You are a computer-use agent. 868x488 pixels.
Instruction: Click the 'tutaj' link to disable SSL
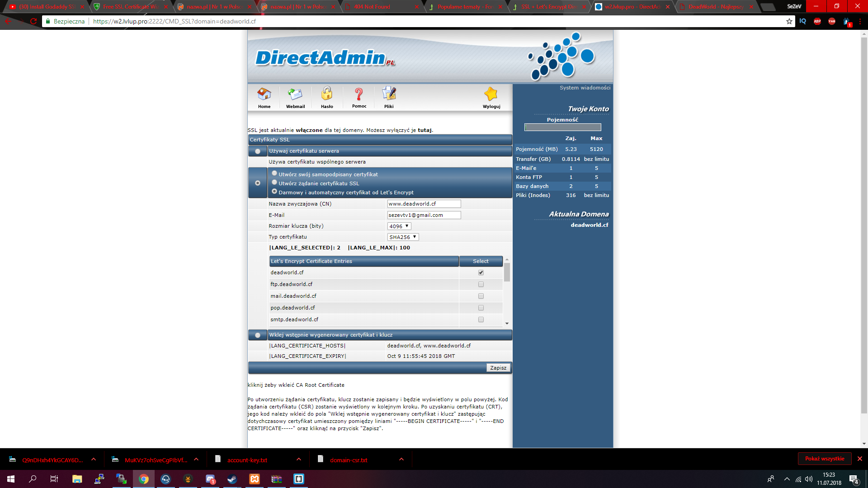click(x=424, y=130)
